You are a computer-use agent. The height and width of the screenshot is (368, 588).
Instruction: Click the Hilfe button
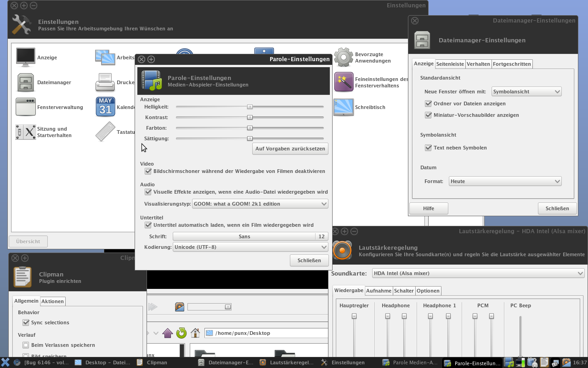(429, 208)
